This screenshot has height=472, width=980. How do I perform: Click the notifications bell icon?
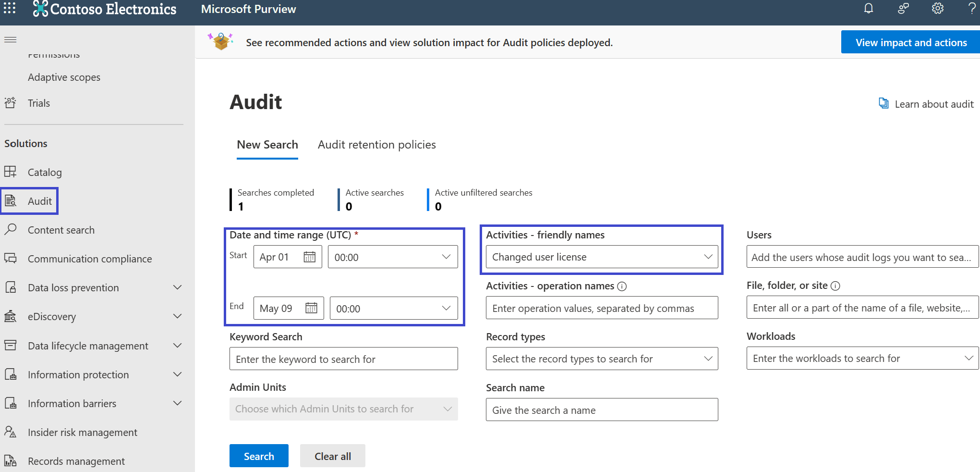click(x=869, y=9)
